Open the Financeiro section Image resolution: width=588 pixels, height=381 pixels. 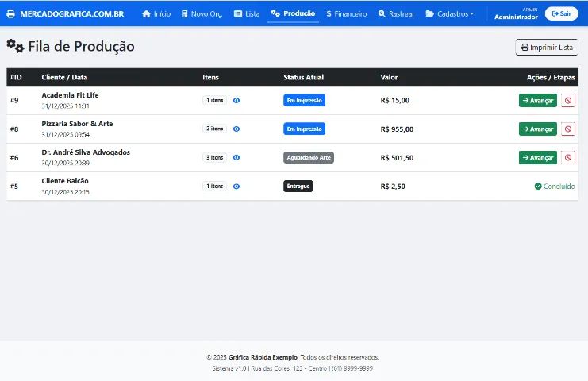(x=347, y=13)
